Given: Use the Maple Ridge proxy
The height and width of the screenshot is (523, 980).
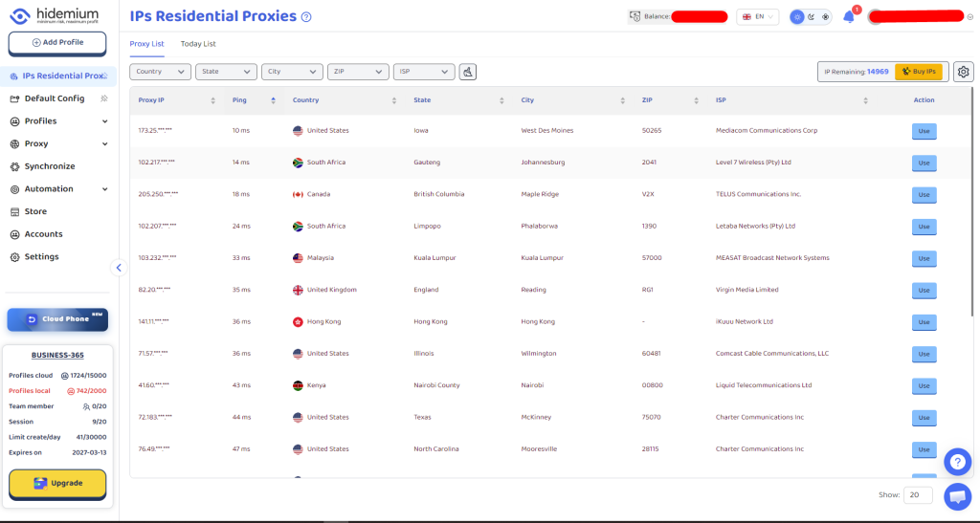Looking at the screenshot, I should (x=924, y=195).
